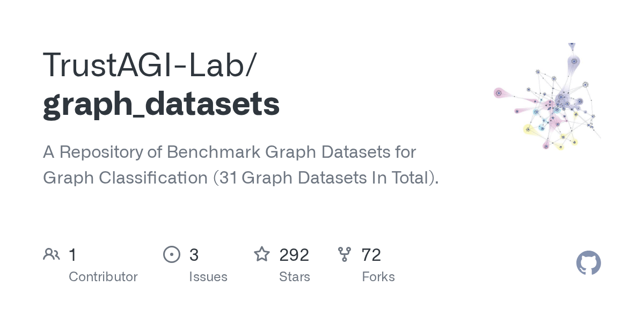Select the "Issues" label
Screen dimensions: 644x322
point(208,277)
